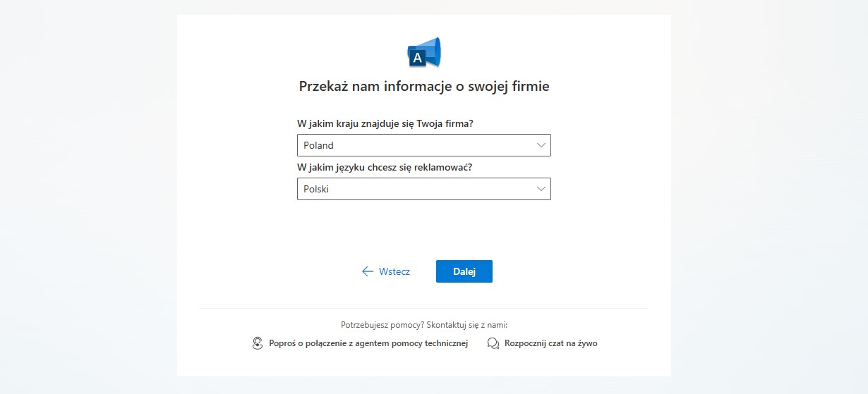Click the headset support agent icon
The height and width of the screenshot is (394, 868).
258,343
